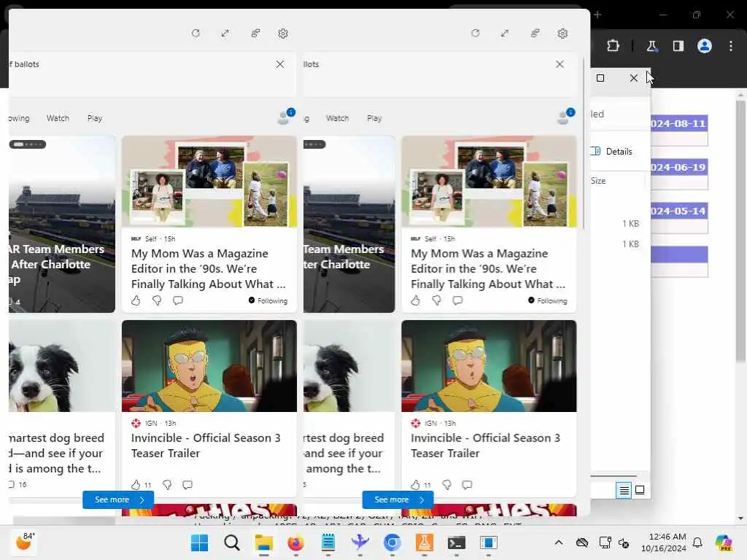Dislike the left 'My Mom Was a Magazine Editor' article
The height and width of the screenshot is (560, 747).
[x=157, y=300]
